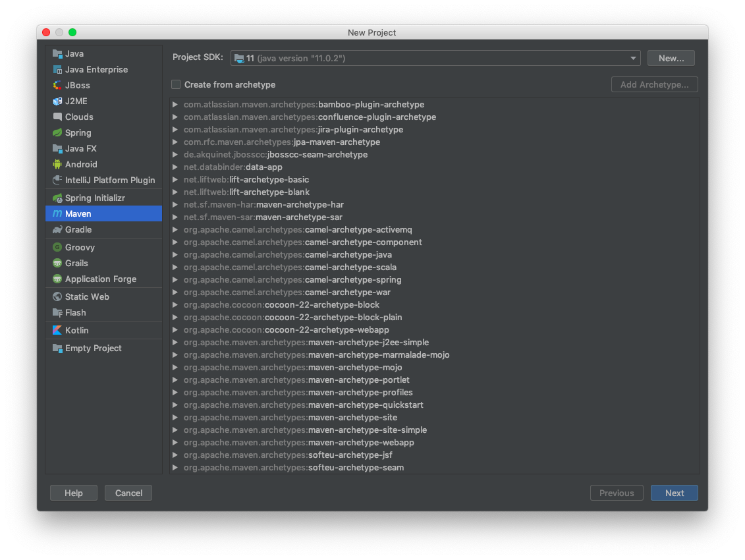Choose the Clouds icon

[57, 117]
